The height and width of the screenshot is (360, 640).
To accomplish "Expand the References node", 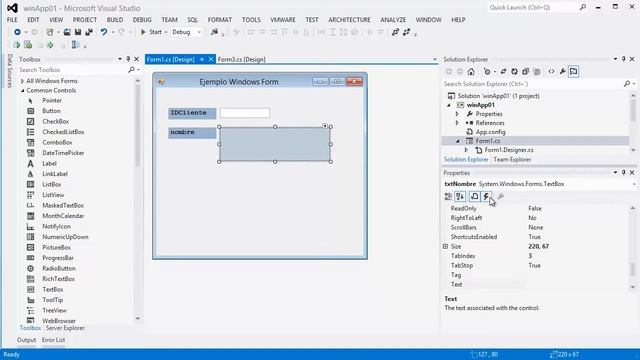I will click(x=457, y=123).
